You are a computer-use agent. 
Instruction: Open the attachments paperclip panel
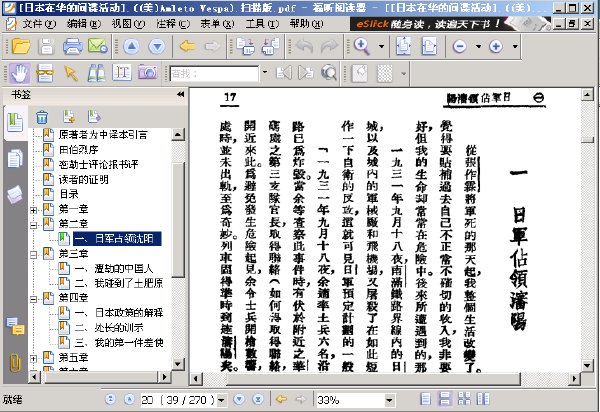click(15, 362)
